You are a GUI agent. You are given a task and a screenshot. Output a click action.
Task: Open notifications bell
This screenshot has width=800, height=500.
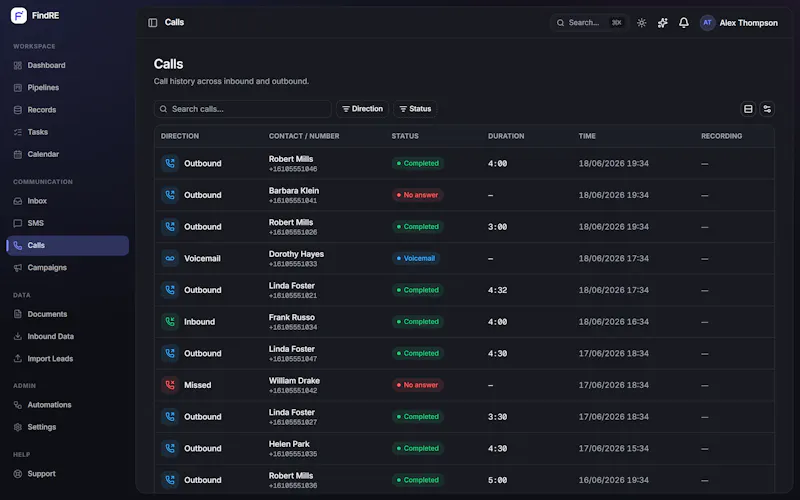(x=684, y=22)
